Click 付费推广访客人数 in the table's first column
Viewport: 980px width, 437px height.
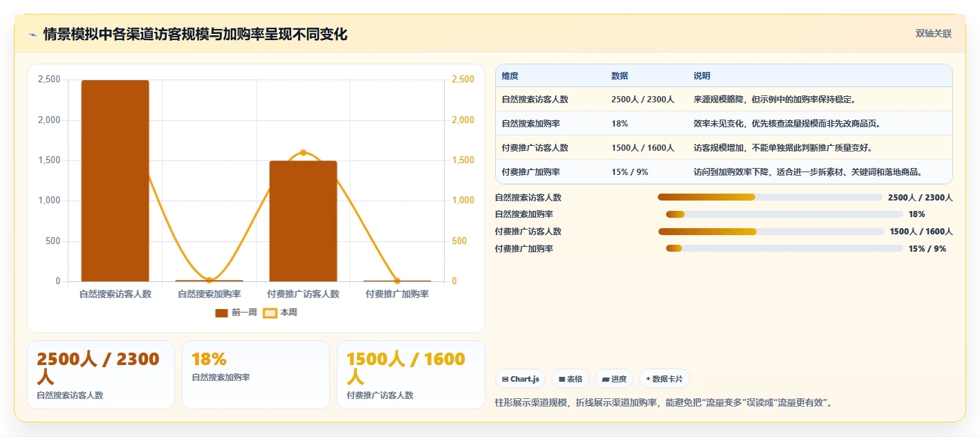tap(535, 148)
